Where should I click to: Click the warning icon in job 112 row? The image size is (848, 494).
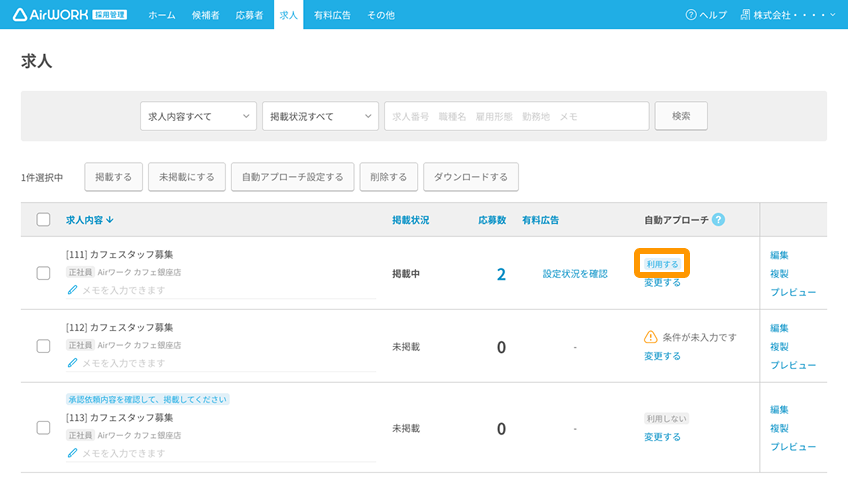click(651, 337)
